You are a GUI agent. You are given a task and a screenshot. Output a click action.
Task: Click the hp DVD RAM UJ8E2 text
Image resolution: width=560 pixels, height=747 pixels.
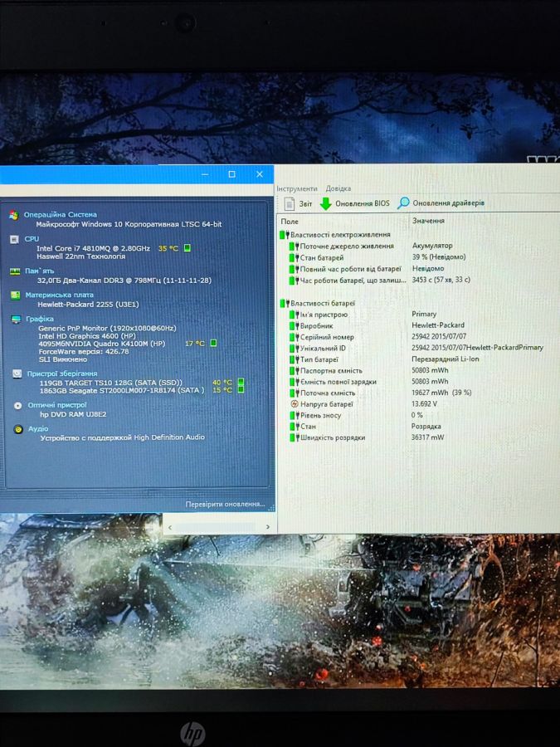(x=73, y=414)
